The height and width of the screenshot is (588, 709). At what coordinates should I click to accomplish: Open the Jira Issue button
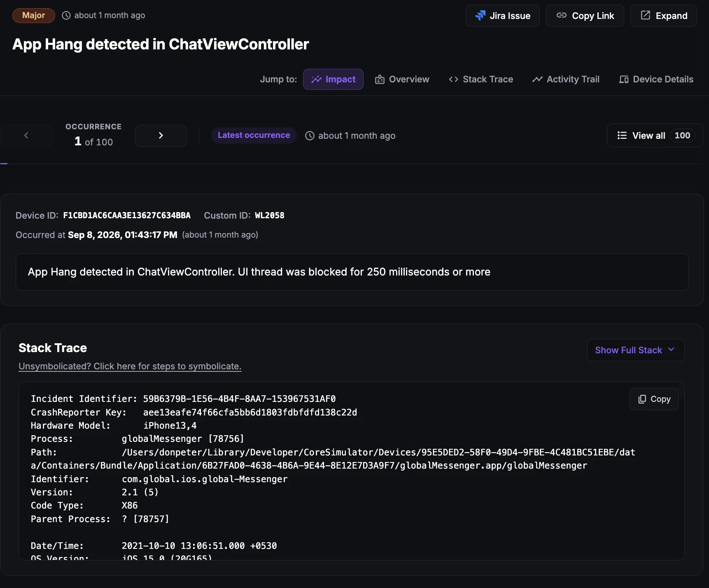click(x=502, y=16)
